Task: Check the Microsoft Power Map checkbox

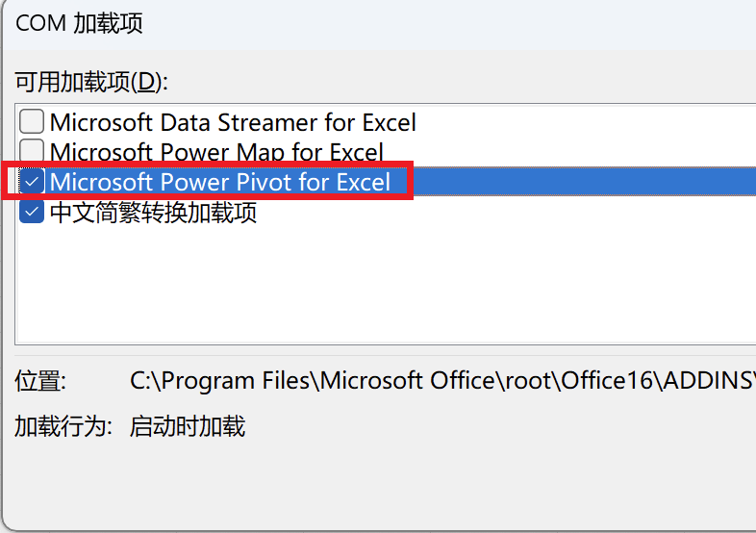Action: click(32, 150)
